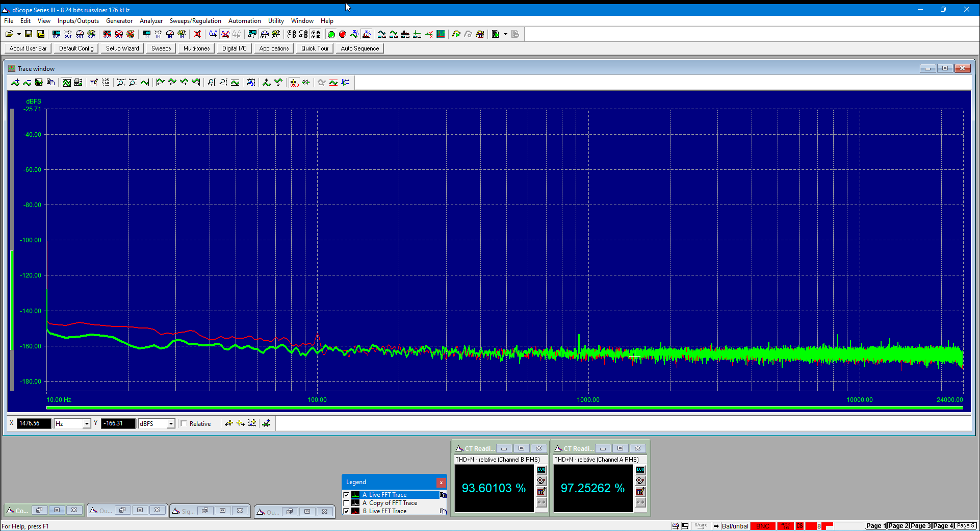Switch to Page 1

tap(876, 526)
